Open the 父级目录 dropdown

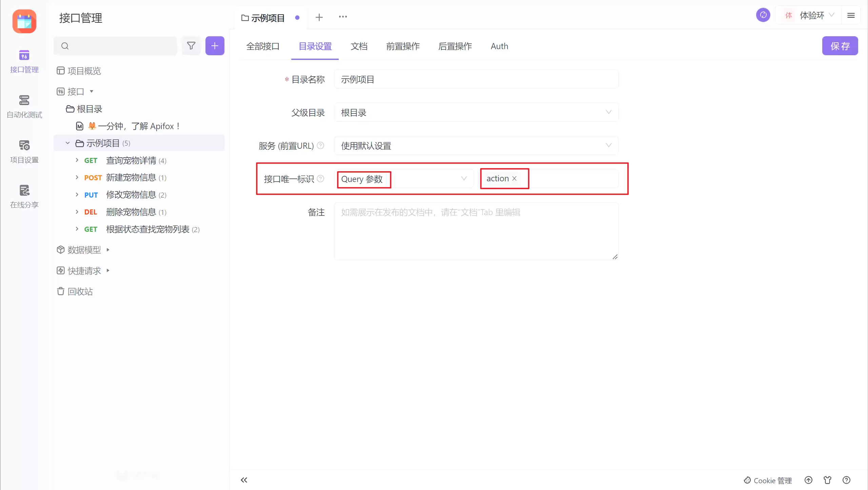tap(476, 112)
